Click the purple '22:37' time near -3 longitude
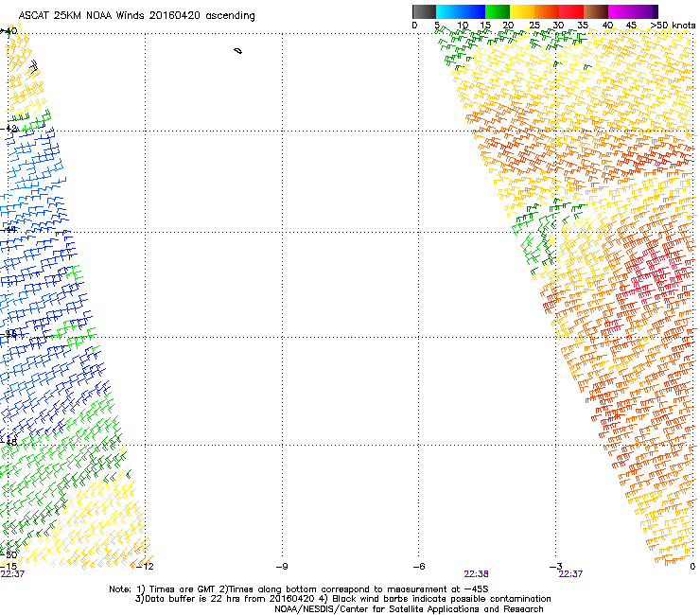This screenshot has height=615, width=700. pyautogui.click(x=570, y=574)
